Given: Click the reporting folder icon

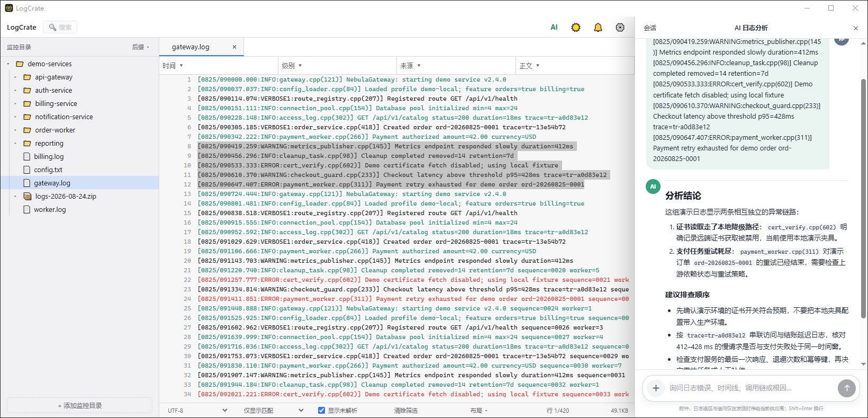Looking at the screenshot, I should (28, 143).
